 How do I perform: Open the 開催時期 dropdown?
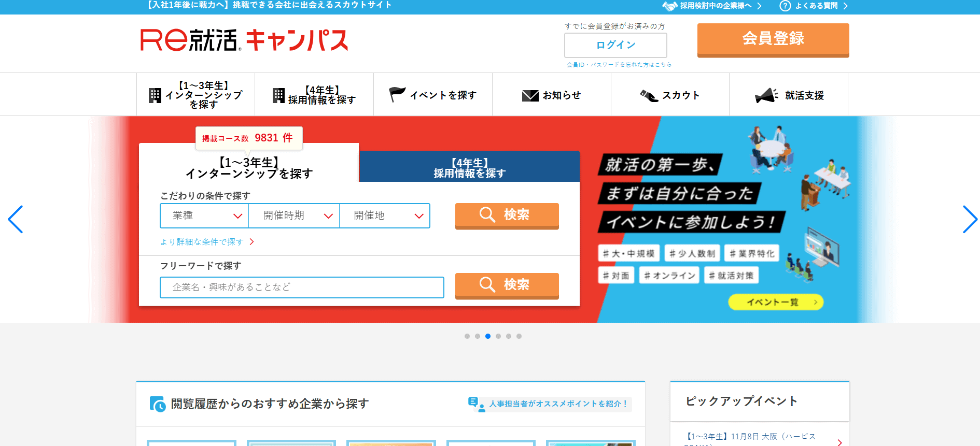click(294, 215)
